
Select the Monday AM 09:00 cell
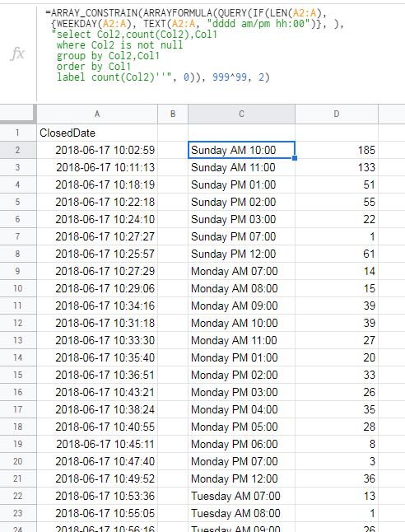(241, 306)
